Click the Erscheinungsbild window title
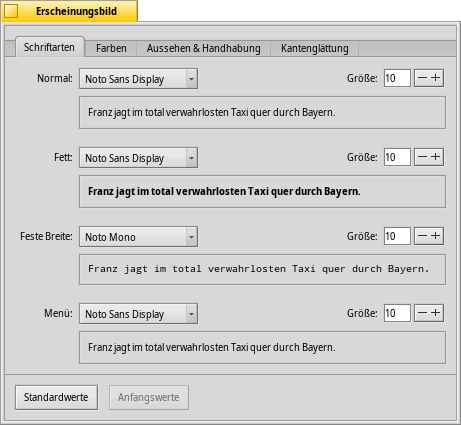The image size is (461, 425). point(76,11)
